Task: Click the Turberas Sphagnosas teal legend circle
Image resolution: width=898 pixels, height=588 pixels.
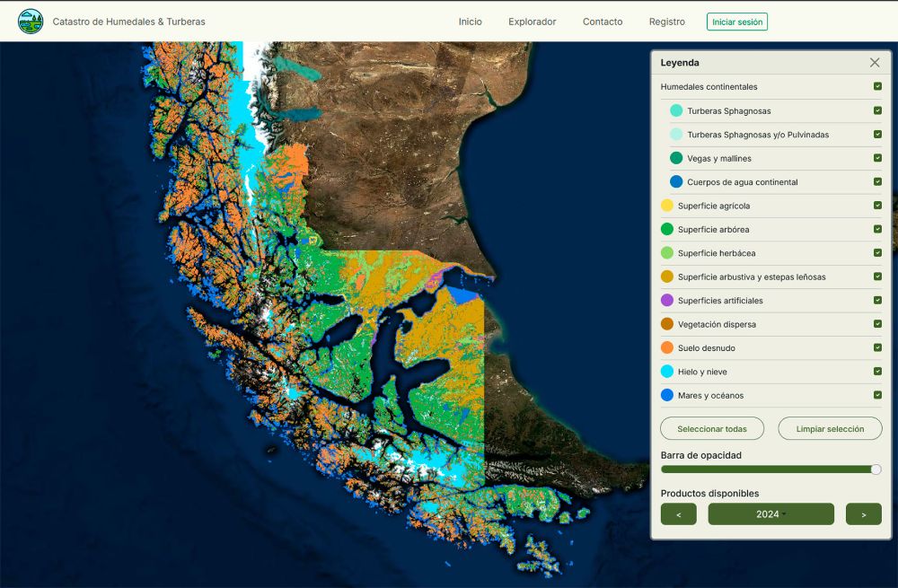Action: tap(676, 111)
